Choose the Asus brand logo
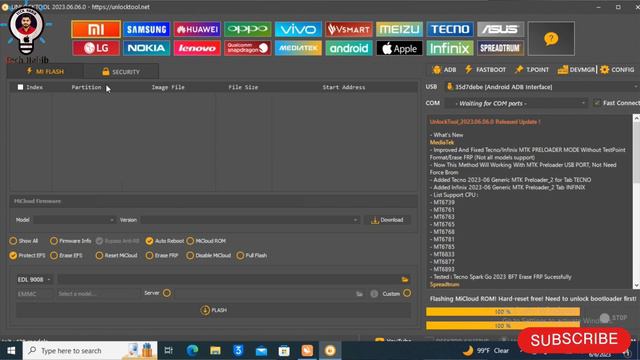Screen dimensions: 640x360 click(500, 29)
